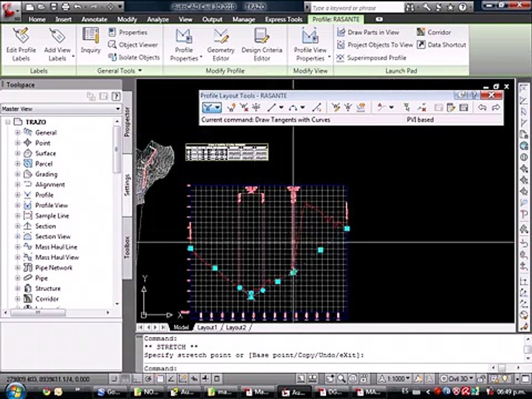Create a Superimposed Profile
The width and height of the screenshot is (532, 399).
pos(371,57)
